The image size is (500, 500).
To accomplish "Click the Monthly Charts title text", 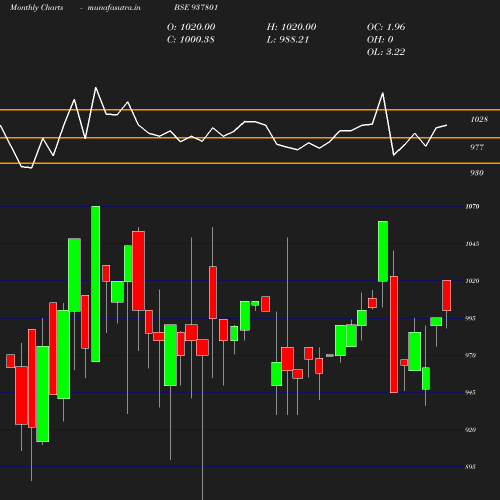I will 37,7.
